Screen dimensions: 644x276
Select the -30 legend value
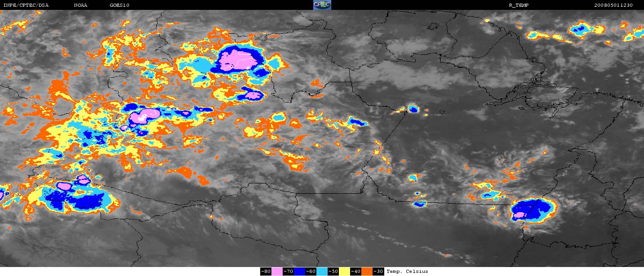378,272
